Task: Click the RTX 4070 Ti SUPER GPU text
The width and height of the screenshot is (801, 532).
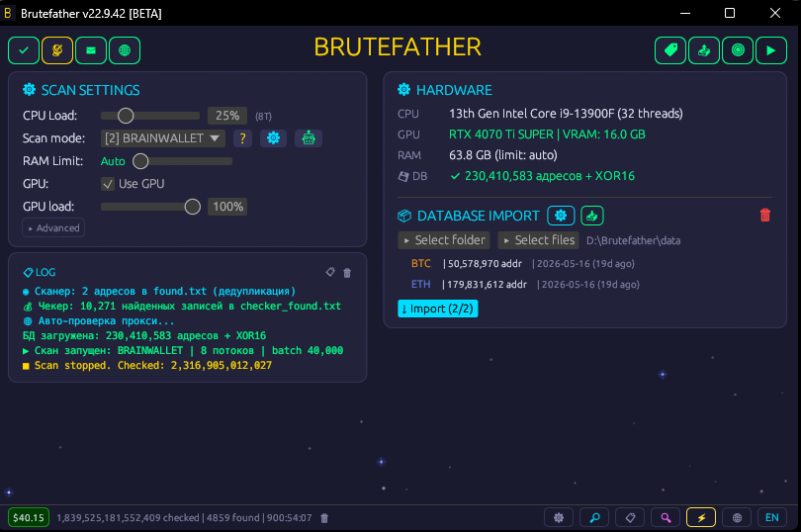Action: pos(547,134)
